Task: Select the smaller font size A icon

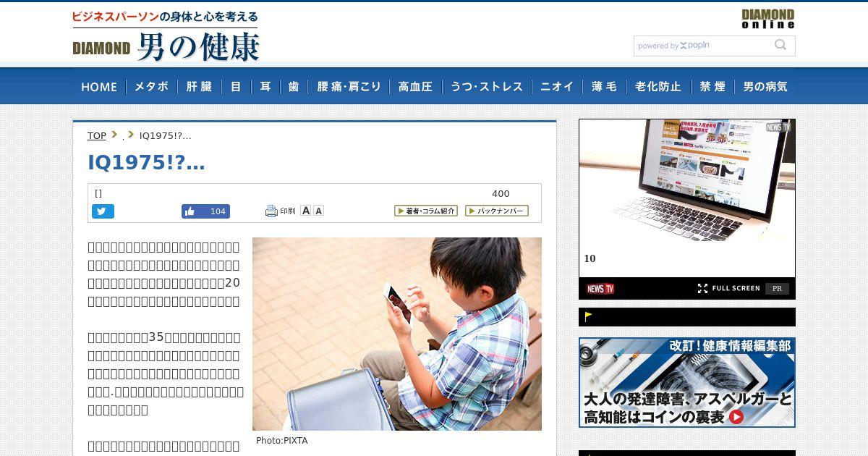Action: [319, 211]
